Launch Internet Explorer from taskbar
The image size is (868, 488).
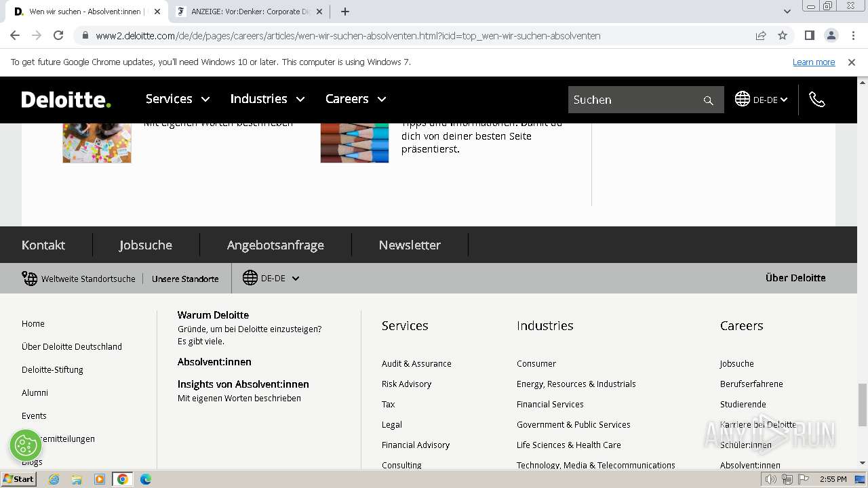54,479
